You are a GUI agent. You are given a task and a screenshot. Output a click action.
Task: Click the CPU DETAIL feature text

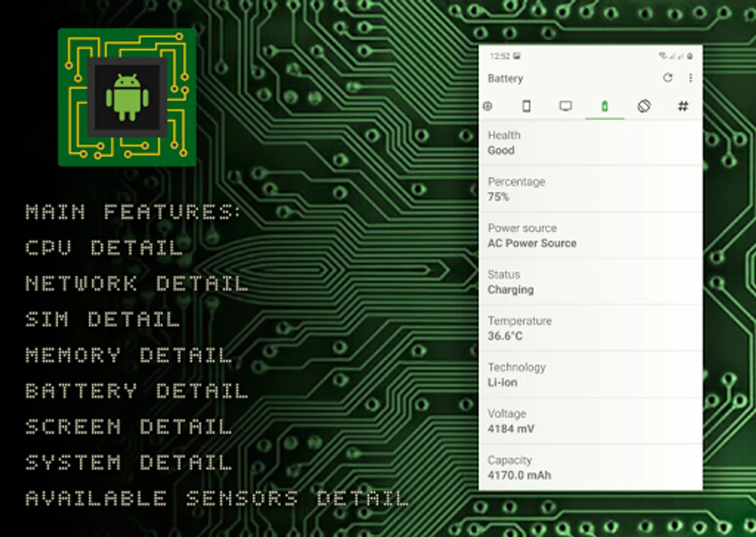coord(103,248)
